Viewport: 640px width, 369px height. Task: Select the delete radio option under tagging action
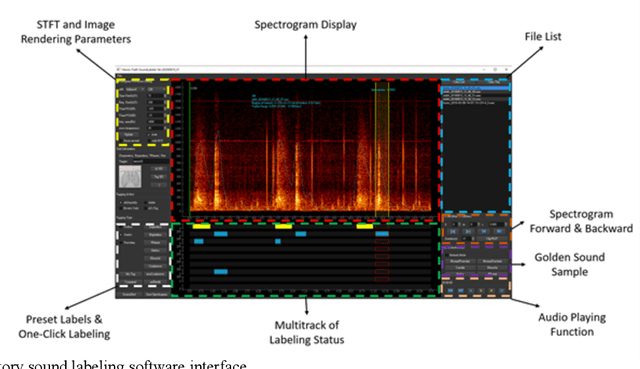coord(150,202)
